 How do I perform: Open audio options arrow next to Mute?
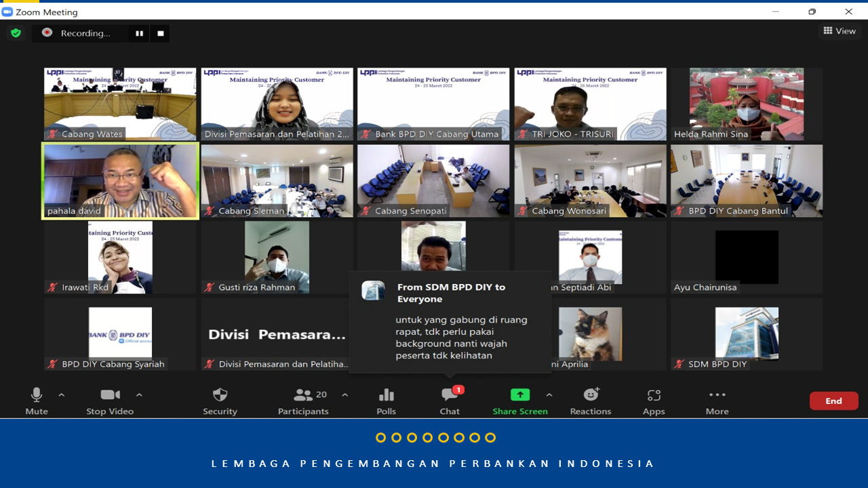(61, 394)
